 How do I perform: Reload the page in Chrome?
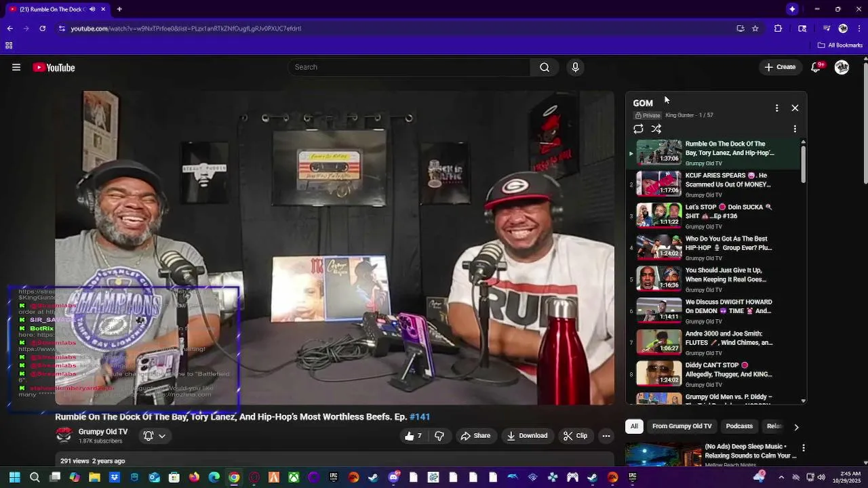tap(43, 28)
